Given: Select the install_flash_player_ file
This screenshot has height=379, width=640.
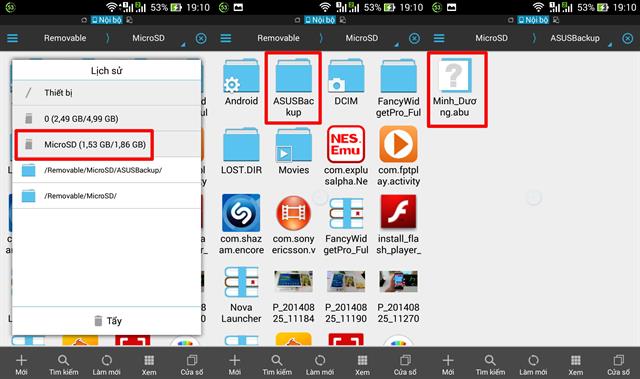Looking at the screenshot, I should 398,225.
